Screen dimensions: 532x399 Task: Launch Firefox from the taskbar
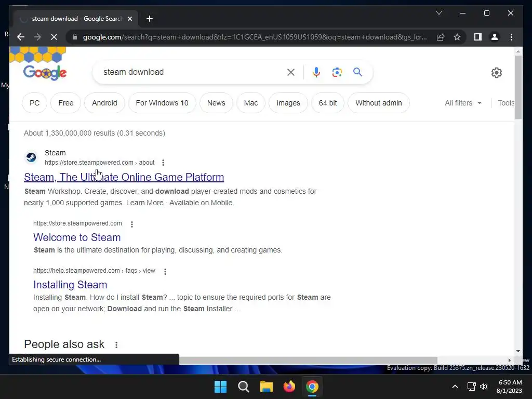[289, 387]
